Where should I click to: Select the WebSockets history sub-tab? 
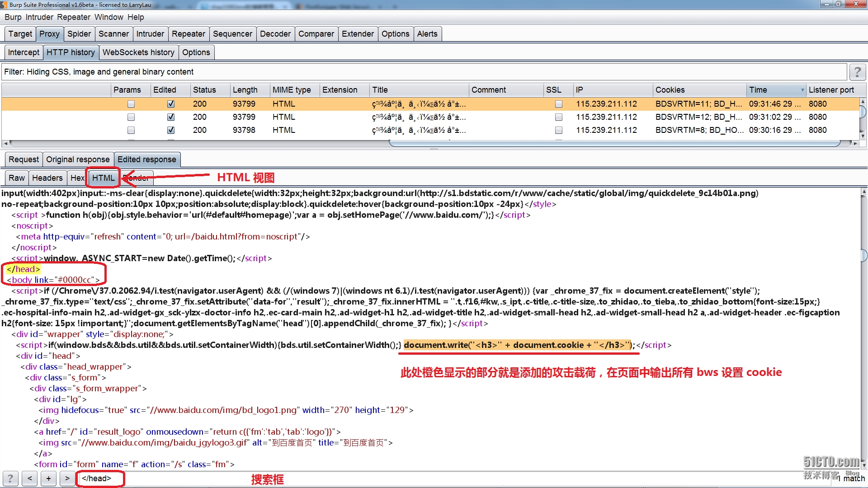pos(138,52)
